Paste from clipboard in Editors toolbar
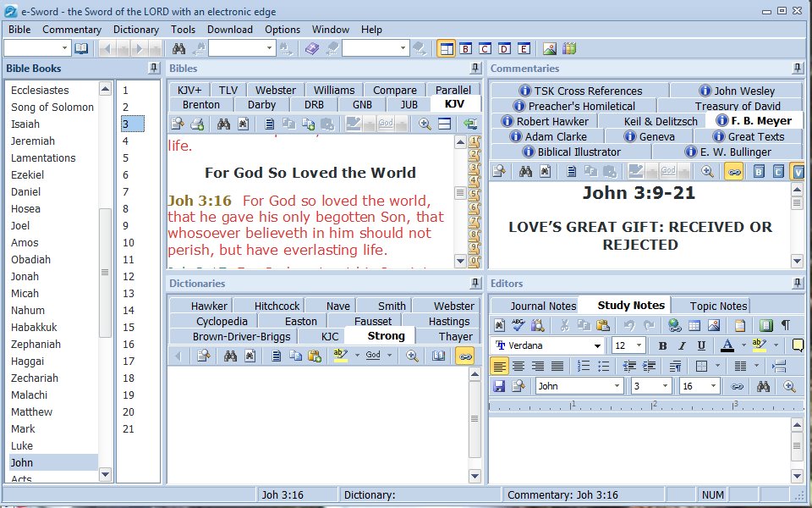Image resolution: width=812 pixels, height=508 pixels. 603,325
